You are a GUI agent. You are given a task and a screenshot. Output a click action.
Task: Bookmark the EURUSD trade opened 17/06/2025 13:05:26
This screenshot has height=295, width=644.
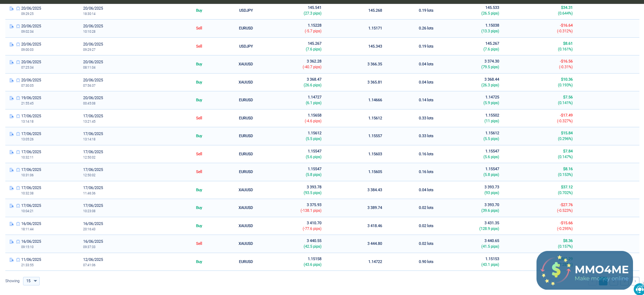click(x=18, y=134)
